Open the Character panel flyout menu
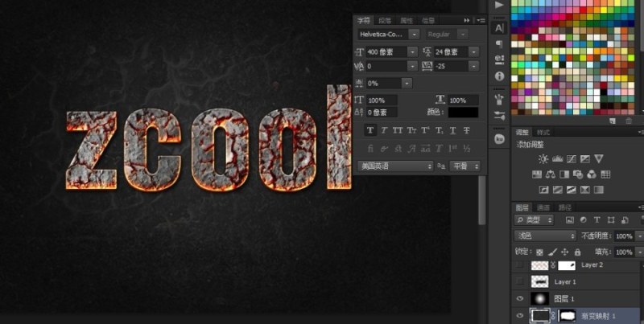Screen dimensions: 644x324 click(481, 20)
